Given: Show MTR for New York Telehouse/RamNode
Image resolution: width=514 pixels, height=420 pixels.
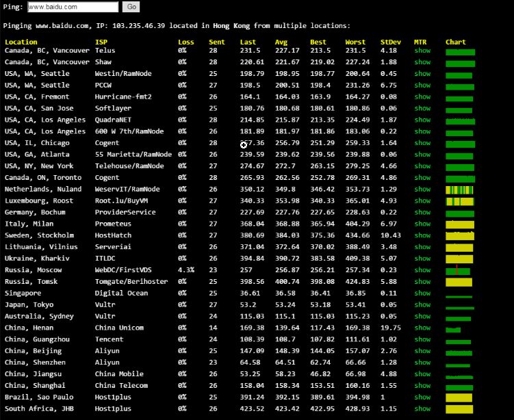Looking at the screenshot, I should pyautogui.click(x=422, y=166).
